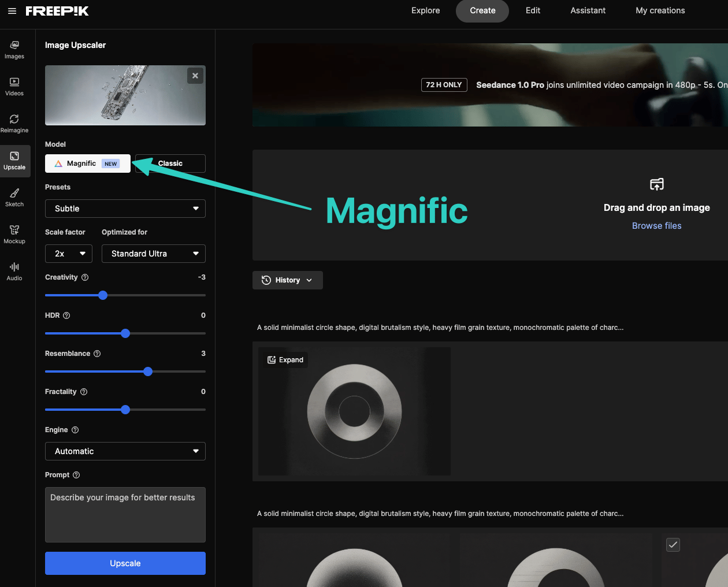Go to the Explore tab
728x587 pixels.
(426, 11)
